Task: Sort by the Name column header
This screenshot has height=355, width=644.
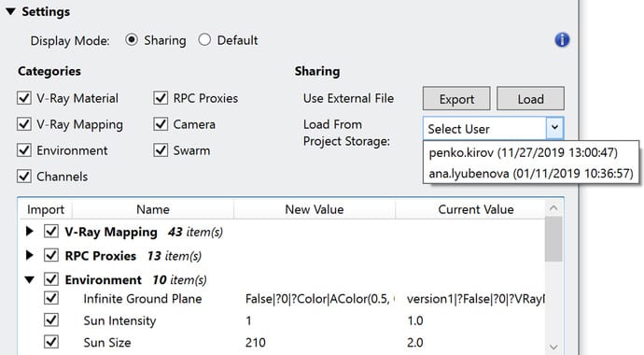Action: click(153, 209)
